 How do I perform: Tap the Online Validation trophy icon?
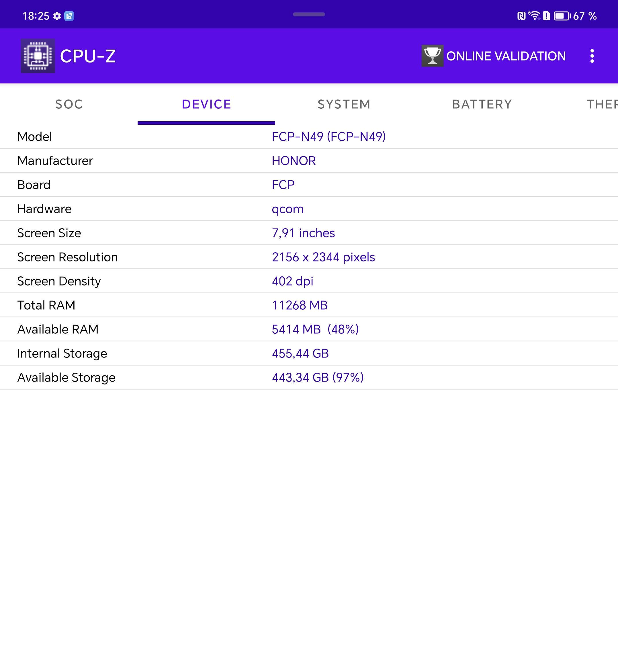(x=432, y=56)
